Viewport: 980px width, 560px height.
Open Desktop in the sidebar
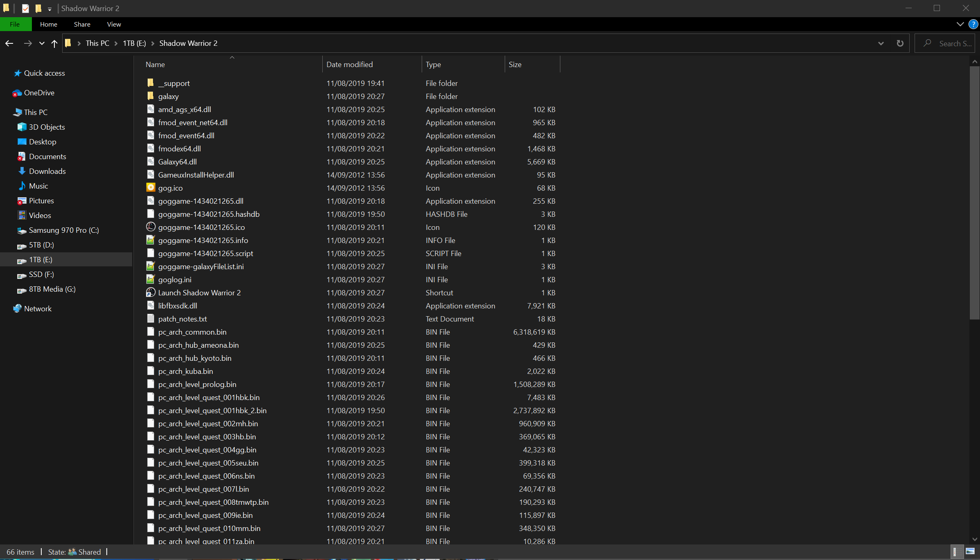tap(43, 142)
